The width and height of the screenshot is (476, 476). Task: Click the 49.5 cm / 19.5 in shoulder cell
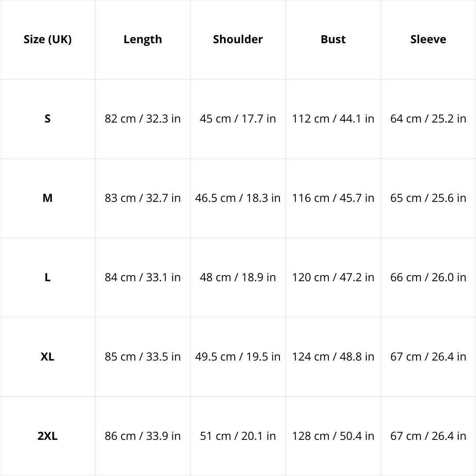point(238,357)
